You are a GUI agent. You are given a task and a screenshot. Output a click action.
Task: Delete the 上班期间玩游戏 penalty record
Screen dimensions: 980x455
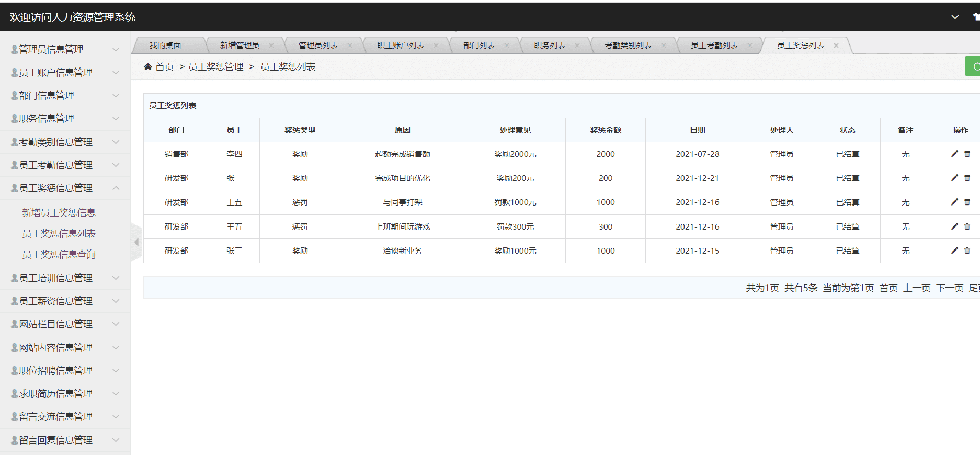tap(967, 226)
